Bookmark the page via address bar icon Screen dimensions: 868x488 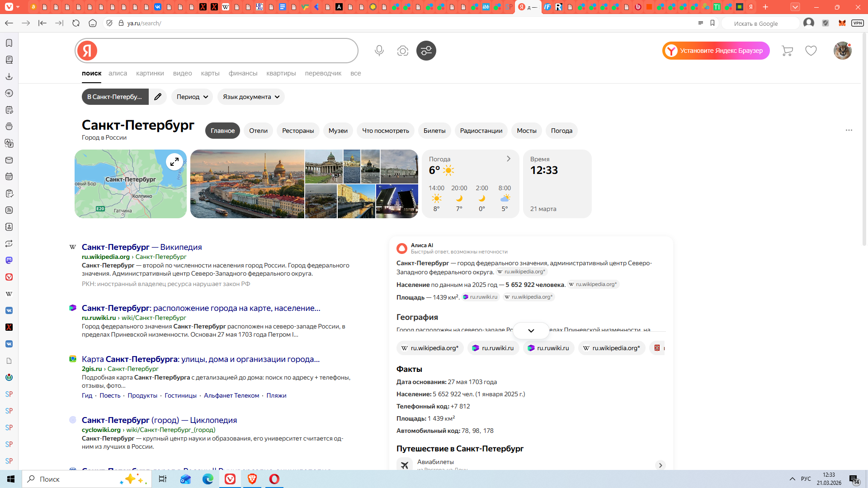712,23
